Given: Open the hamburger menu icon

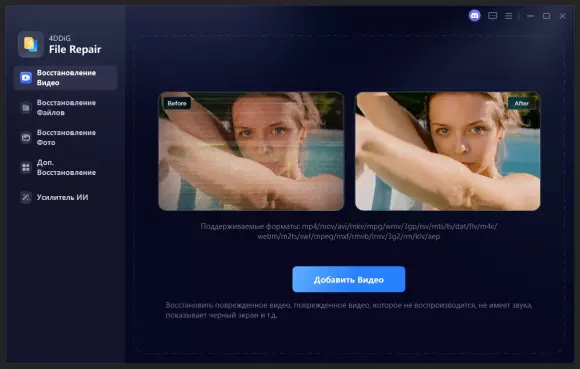Looking at the screenshot, I should (509, 16).
